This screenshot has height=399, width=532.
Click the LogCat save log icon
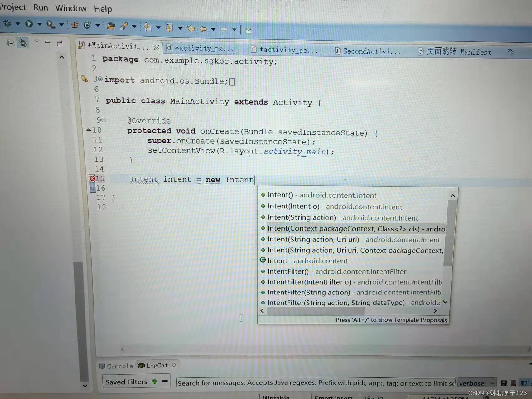[504, 383]
